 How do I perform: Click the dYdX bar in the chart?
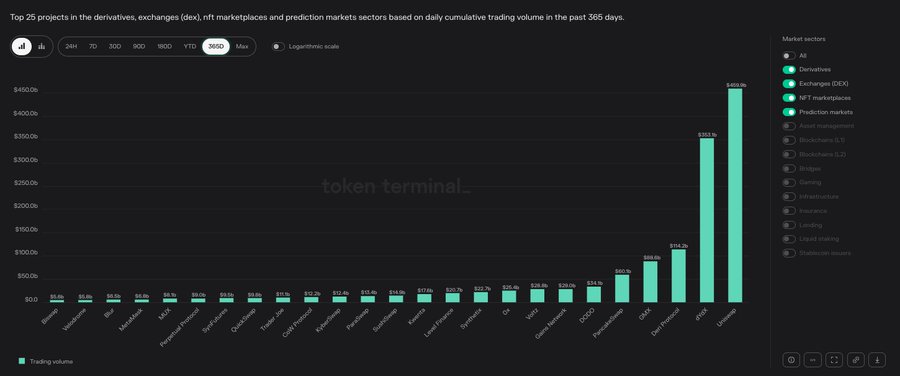(x=707, y=220)
